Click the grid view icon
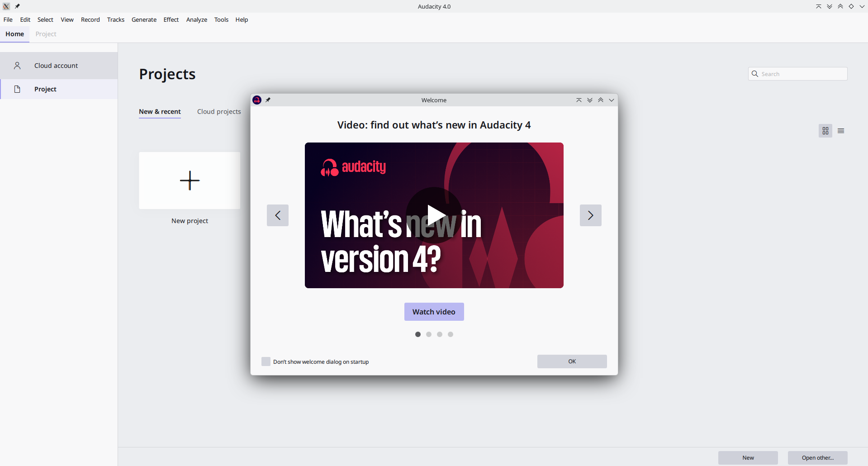868x466 pixels. tap(825, 131)
